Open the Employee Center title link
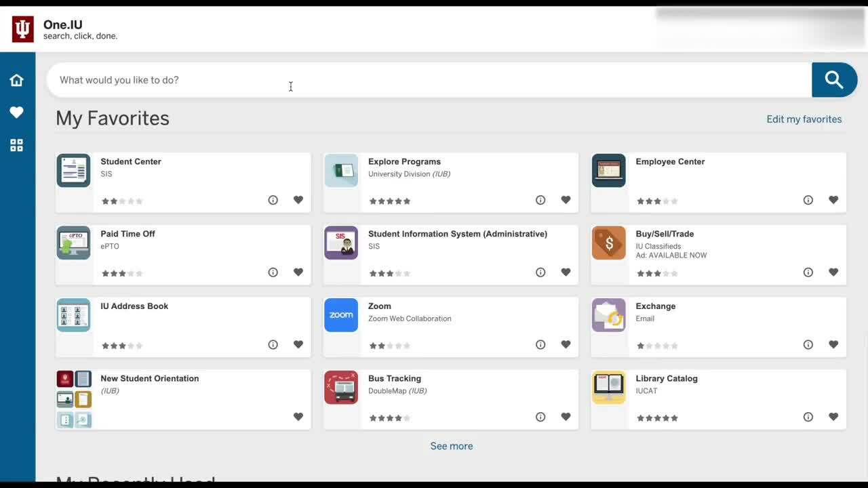 (670, 161)
